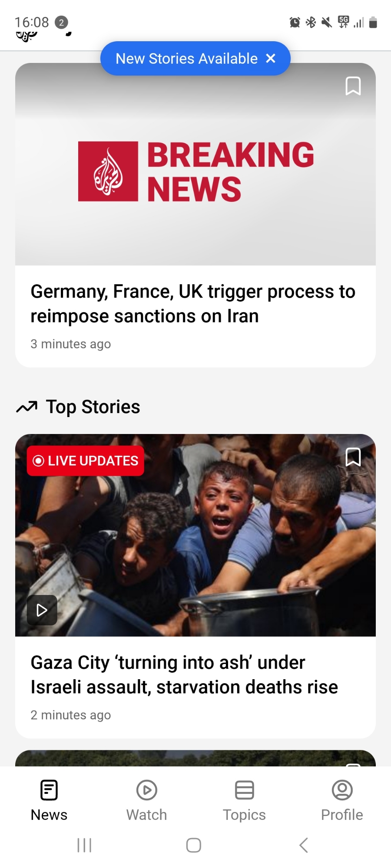Viewport: 391px width, 868px height.
Task: Bookmark the Breaking News Iran sanctions story
Action: (x=353, y=86)
